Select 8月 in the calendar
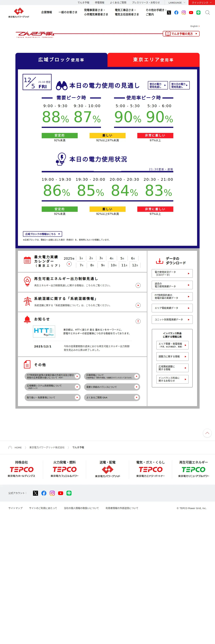 [x=92, y=265]
